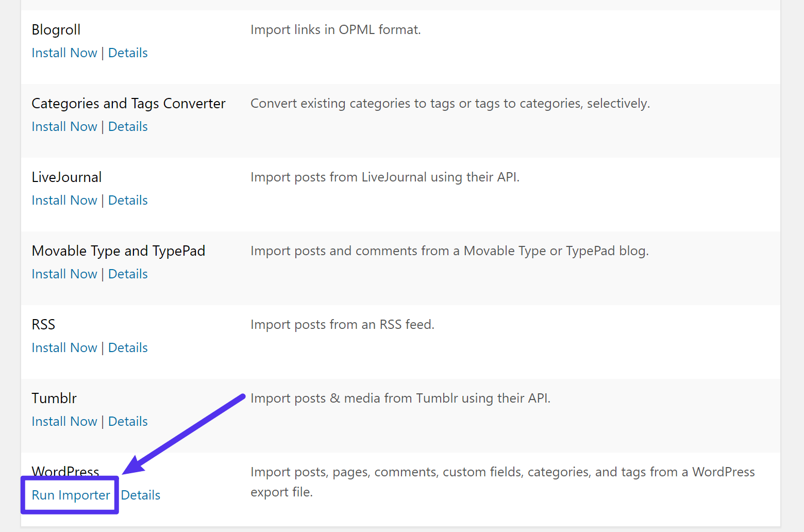This screenshot has width=804, height=532.
Task: Click the Movable Type and TypePad heading
Action: point(119,251)
